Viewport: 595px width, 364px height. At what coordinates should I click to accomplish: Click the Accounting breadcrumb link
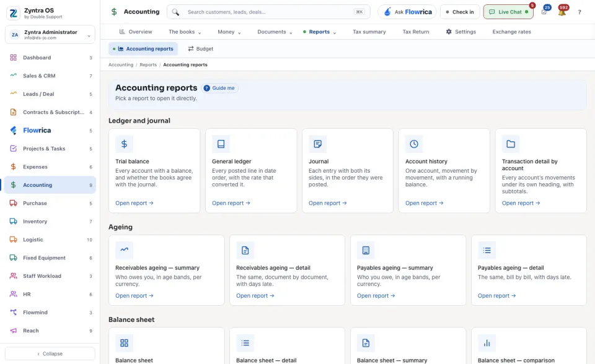(x=121, y=65)
